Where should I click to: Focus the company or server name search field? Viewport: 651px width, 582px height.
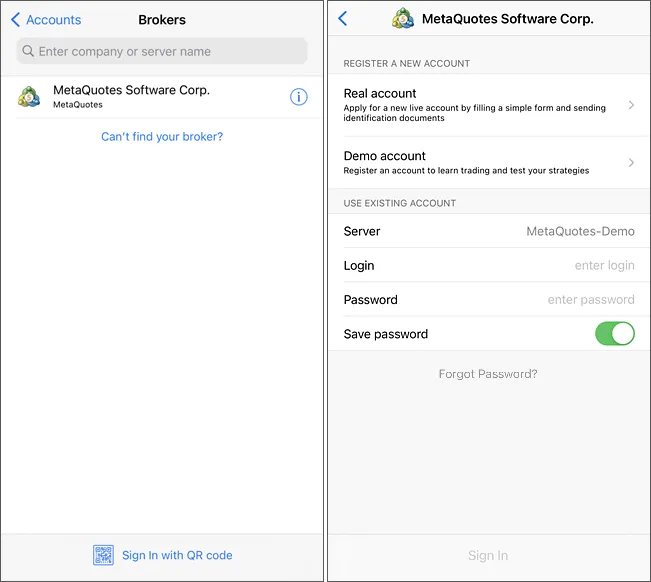pyautogui.click(x=162, y=51)
